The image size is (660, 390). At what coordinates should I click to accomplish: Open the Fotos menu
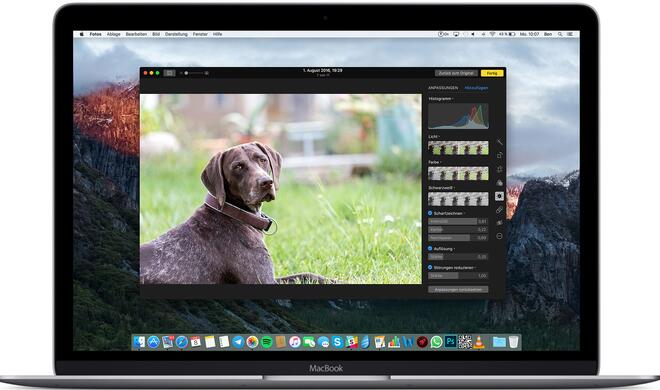(96, 34)
